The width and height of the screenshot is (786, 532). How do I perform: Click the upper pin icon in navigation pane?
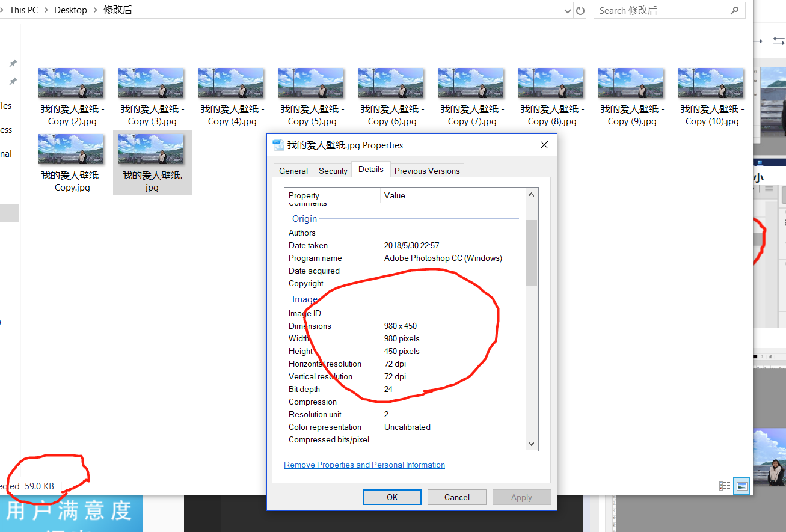[13, 63]
